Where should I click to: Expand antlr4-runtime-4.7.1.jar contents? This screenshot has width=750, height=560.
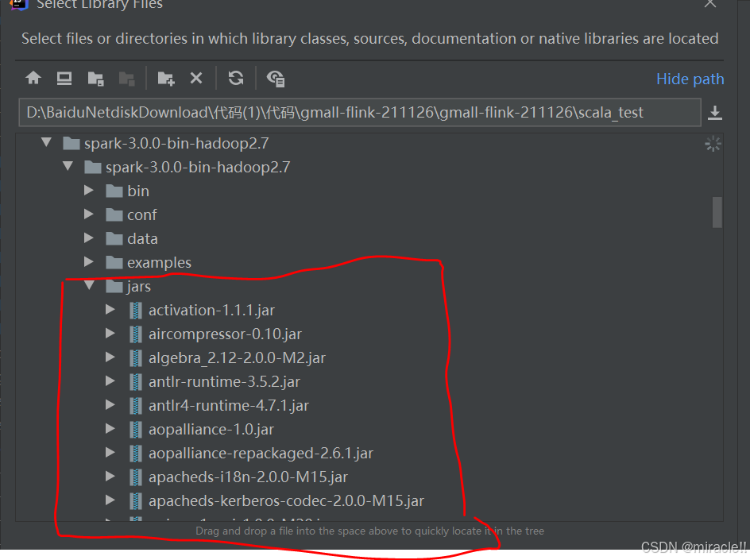110,405
